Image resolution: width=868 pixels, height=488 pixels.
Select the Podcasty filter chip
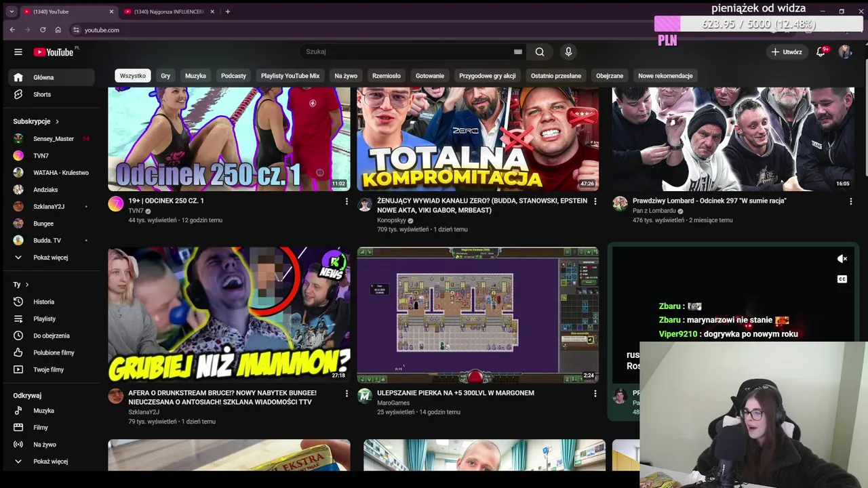(233, 76)
